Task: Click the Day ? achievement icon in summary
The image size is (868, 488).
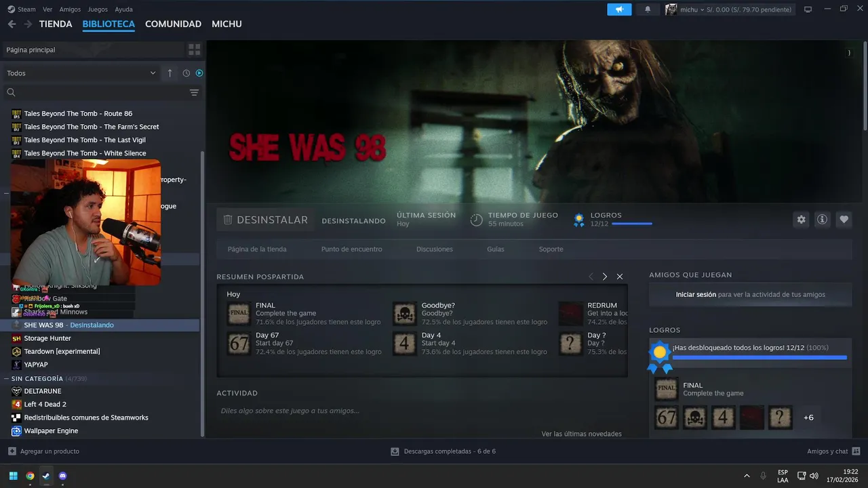Action: (571, 344)
